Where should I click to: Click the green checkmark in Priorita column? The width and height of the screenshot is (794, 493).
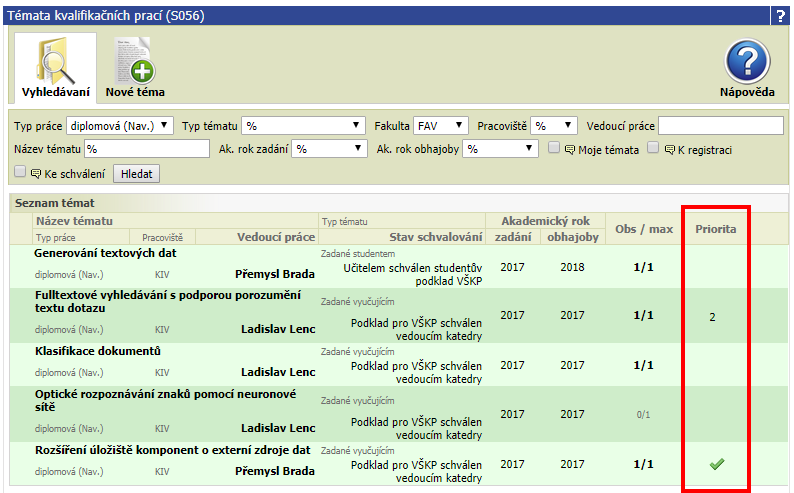717,464
